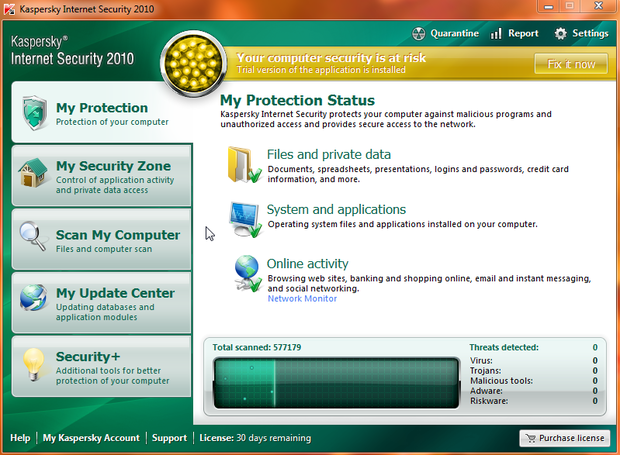Click the Trojans count row
This screenshot has height=455, width=620.
(x=534, y=371)
